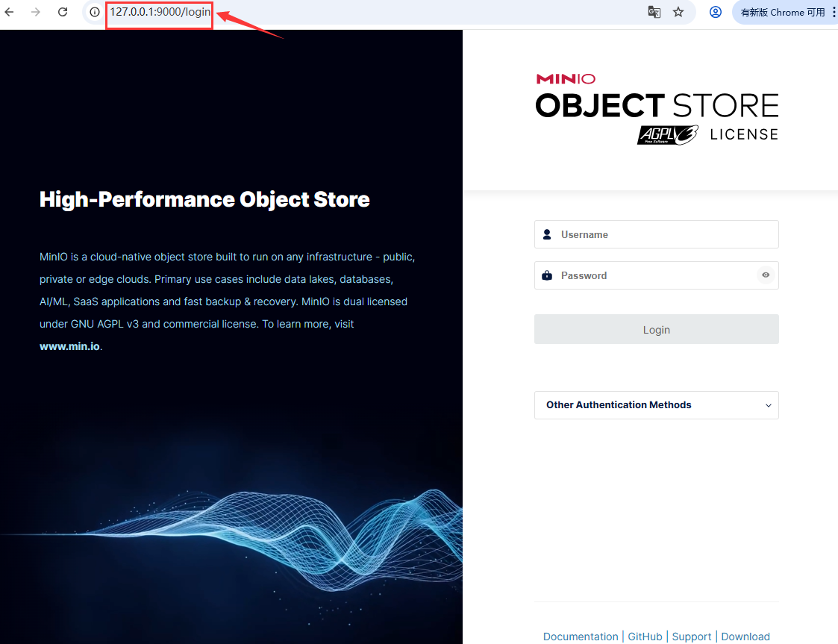Open the www.min.io link
The width and height of the screenshot is (838, 644).
69,346
